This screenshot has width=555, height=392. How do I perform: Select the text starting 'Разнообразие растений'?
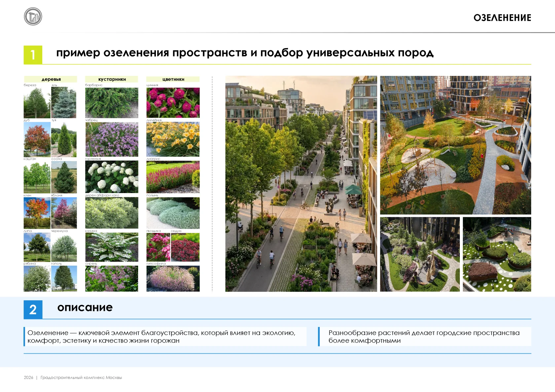click(424, 337)
